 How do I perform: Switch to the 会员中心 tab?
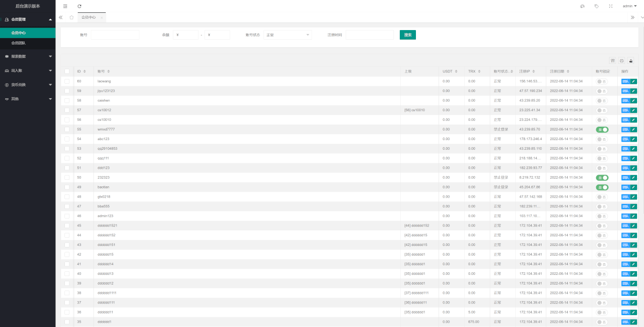89,17
